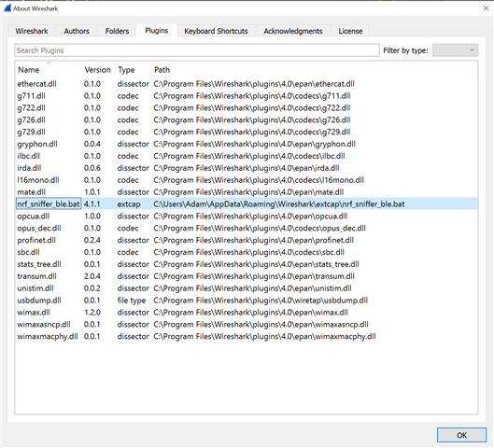Screen dimensions: 494x448
Task: Select the ilbc.dll codec entry
Action: coord(247,156)
